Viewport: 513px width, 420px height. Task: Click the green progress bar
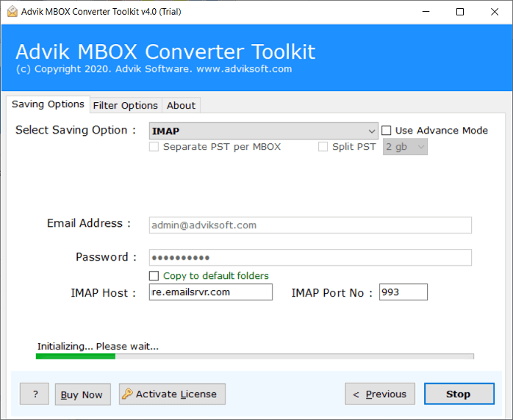(254, 356)
